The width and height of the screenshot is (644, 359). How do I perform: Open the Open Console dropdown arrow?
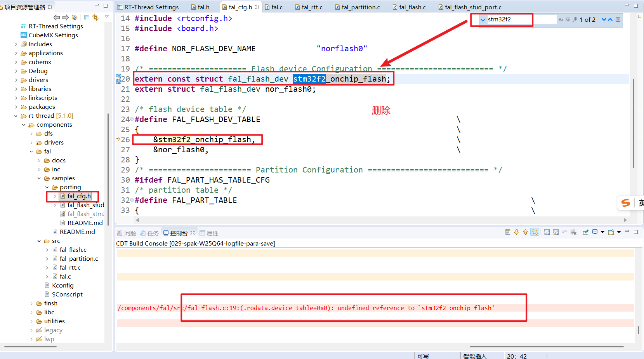(619, 232)
